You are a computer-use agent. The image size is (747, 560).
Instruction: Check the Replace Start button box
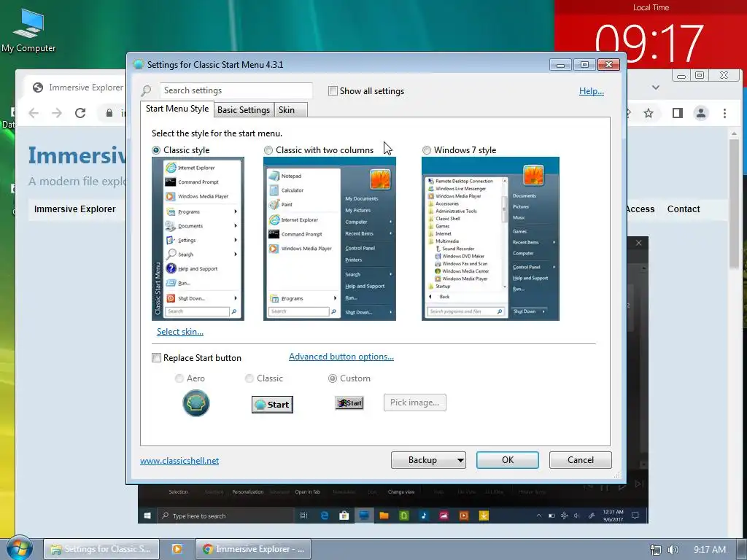point(156,357)
